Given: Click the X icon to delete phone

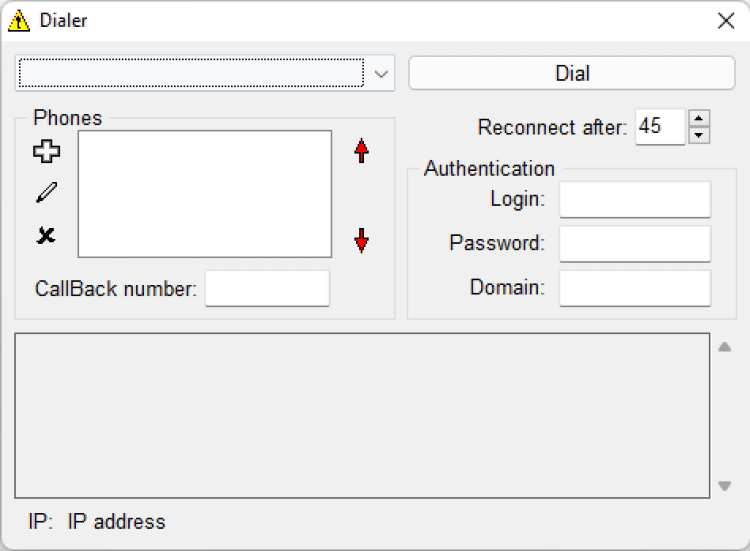Looking at the screenshot, I should point(46,236).
